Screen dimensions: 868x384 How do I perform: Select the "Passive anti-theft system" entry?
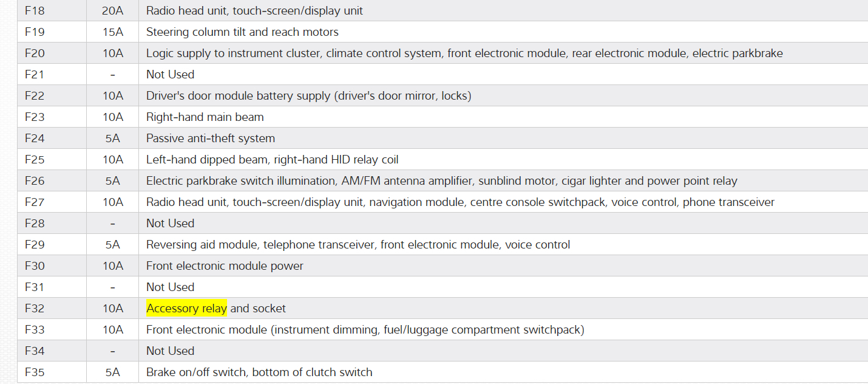(210, 139)
